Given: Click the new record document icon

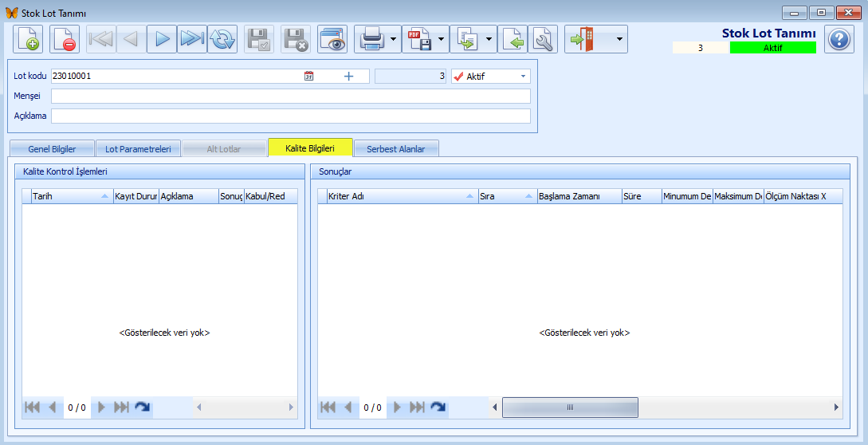Looking at the screenshot, I should pos(28,39).
